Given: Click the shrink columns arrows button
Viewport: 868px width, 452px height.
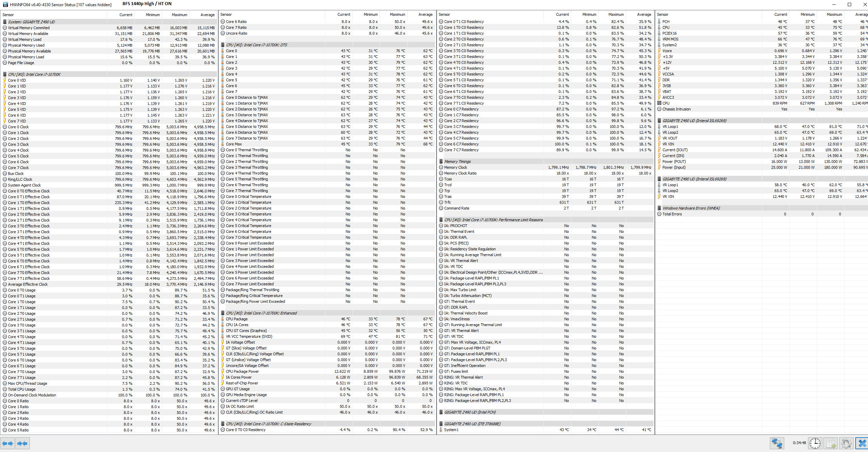Looking at the screenshot, I should (22, 443).
